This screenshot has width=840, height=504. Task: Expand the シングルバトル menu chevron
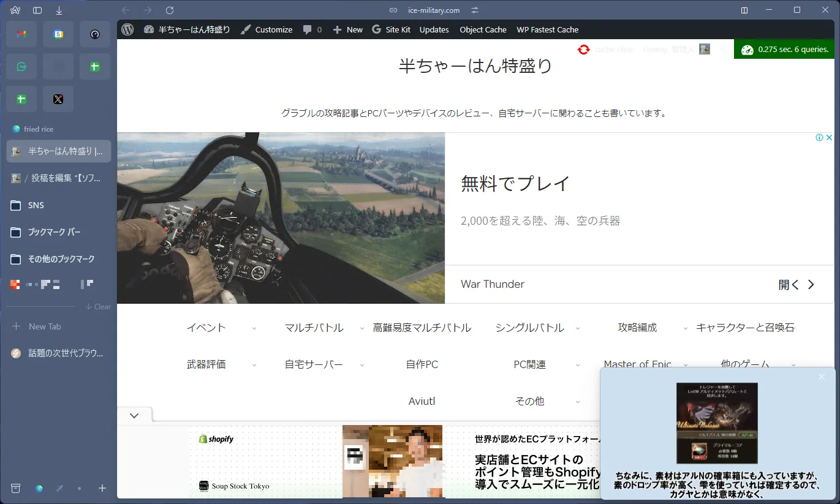(x=578, y=328)
